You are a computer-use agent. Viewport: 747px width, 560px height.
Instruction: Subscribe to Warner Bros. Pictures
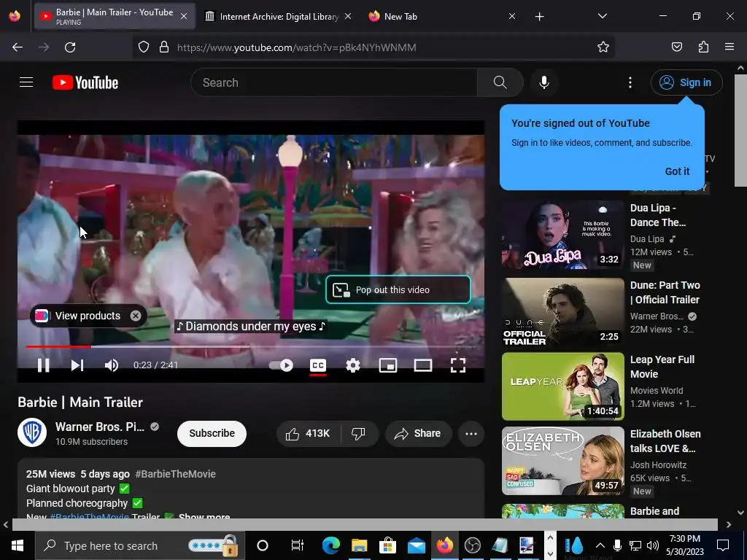click(x=212, y=433)
